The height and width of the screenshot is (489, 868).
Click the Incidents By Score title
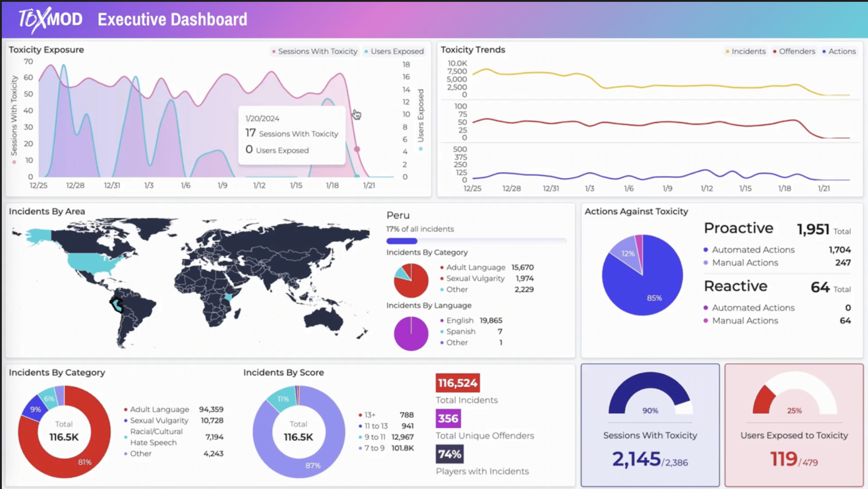coord(284,373)
